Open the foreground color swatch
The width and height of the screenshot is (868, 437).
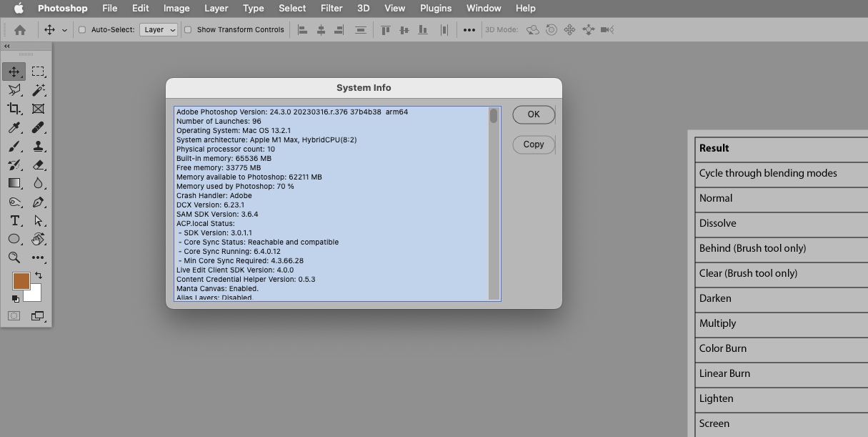click(x=21, y=281)
